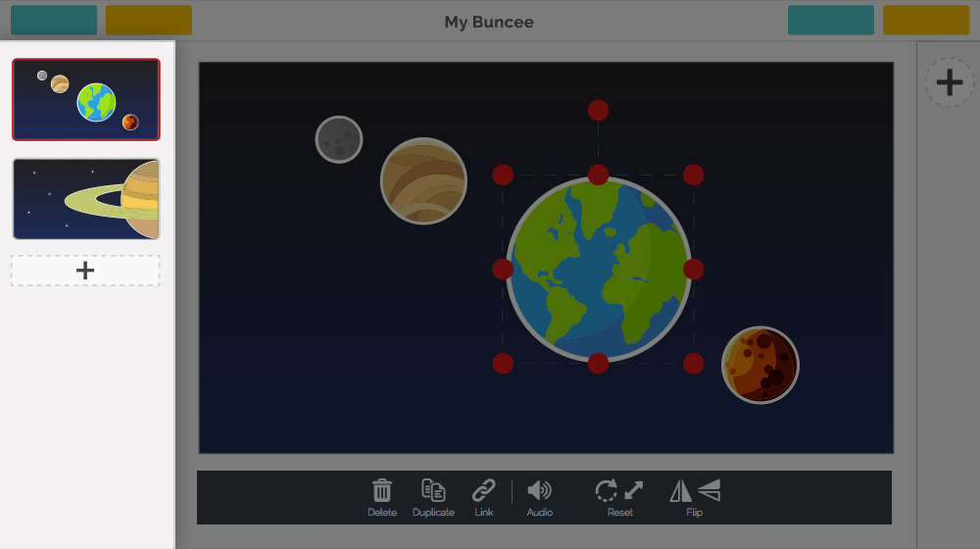Click the rotation handle above Earth
980x549 pixels.
(x=598, y=110)
